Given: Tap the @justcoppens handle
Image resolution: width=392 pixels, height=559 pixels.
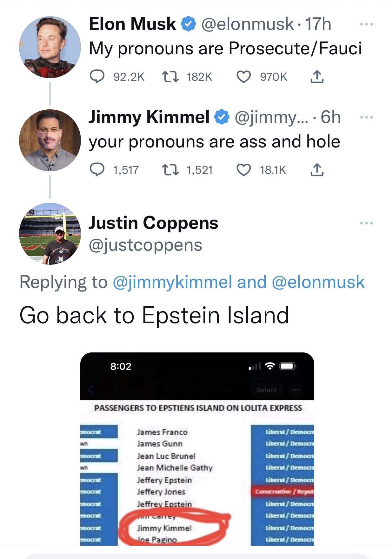Looking at the screenshot, I should [x=145, y=245].
